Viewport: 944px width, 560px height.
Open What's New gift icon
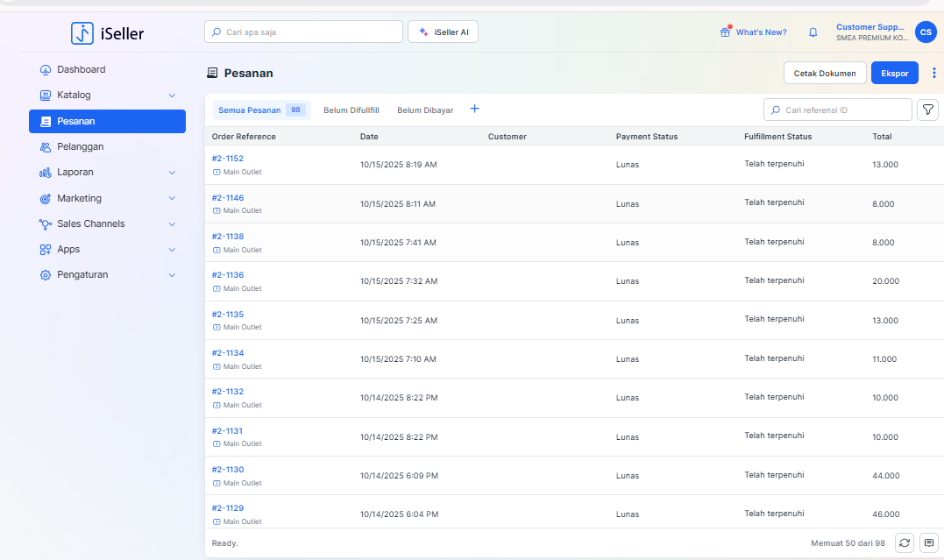725,32
